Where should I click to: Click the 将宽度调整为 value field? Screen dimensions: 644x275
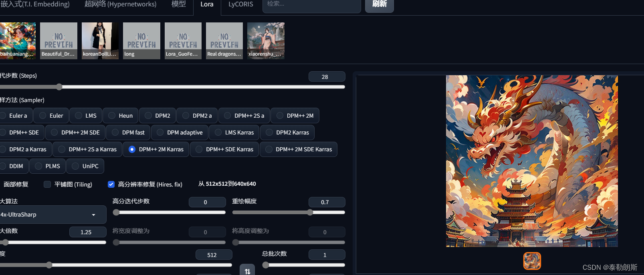pos(207,232)
